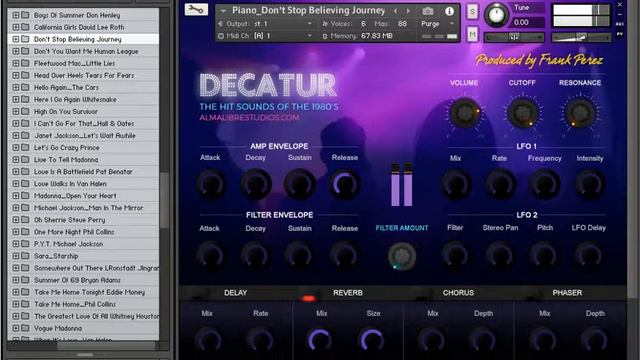640x360 pixels.
Task: Open ALMALIBRESTUDIOS.COM link
Action: [249, 118]
